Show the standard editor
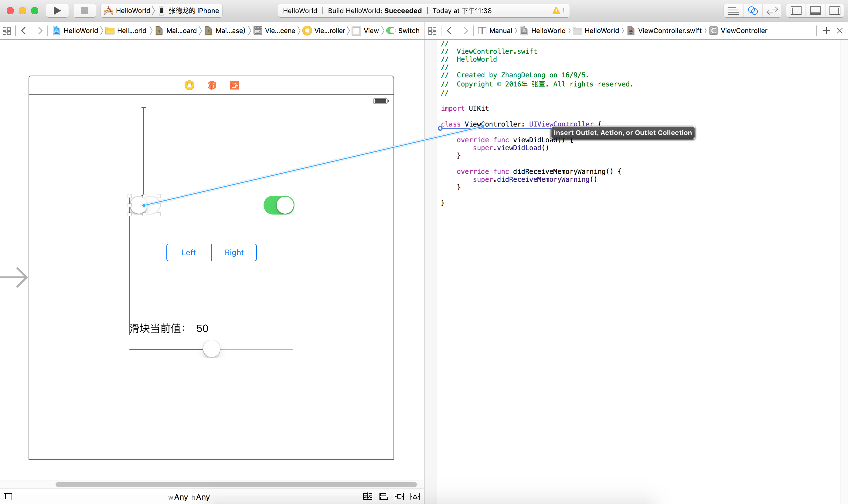 tap(733, 11)
